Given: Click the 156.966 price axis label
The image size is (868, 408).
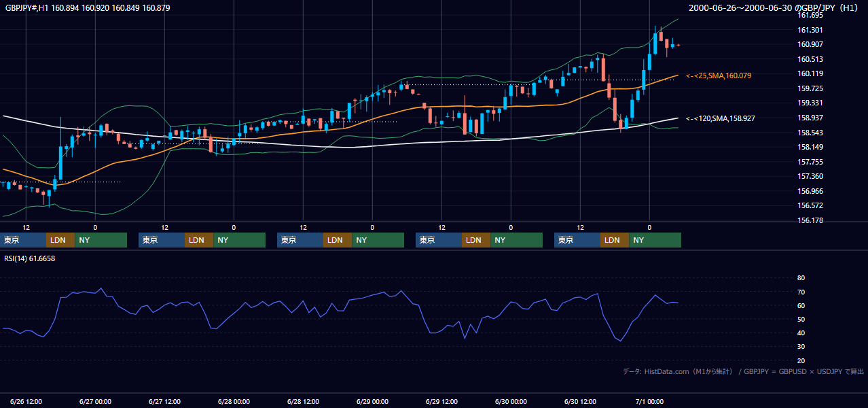Looking at the screenshot, I should [x=810, y=191].
